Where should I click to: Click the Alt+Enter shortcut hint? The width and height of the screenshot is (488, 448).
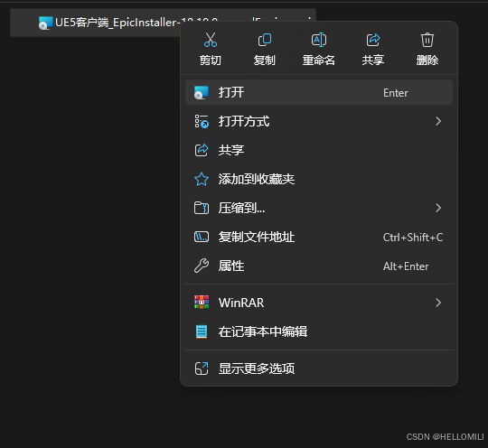(x=406, y=266)
